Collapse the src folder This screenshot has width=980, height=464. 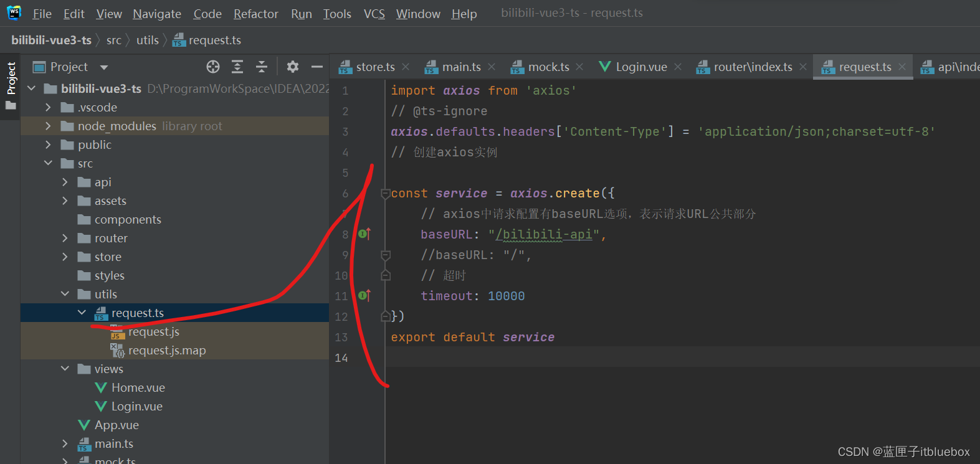(48, 163)
